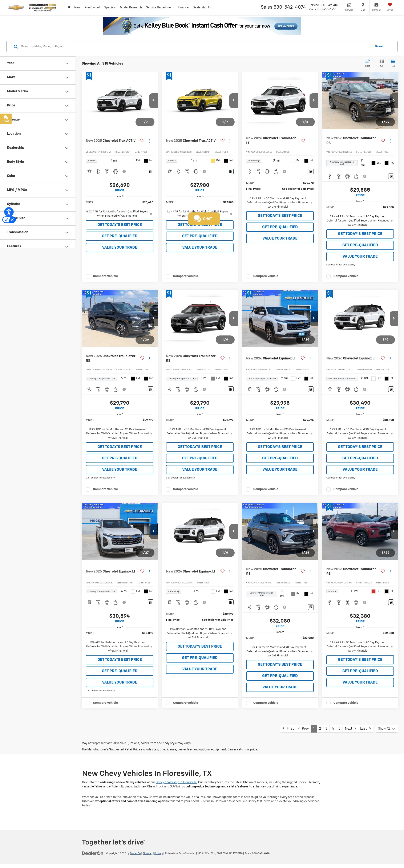Open the Map pin icon in header
This screenshot has height=868, width=404.
(x=363, y=5)
